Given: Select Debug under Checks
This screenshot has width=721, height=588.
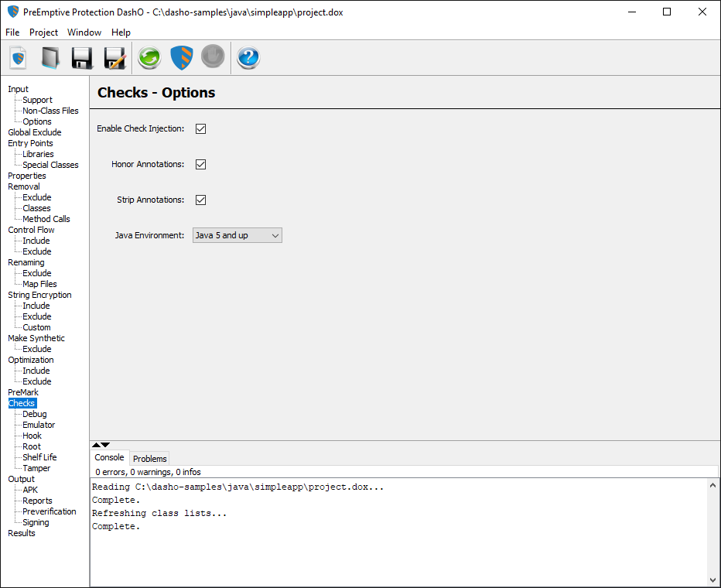Looking at the screenshot, I should (35, 414).
